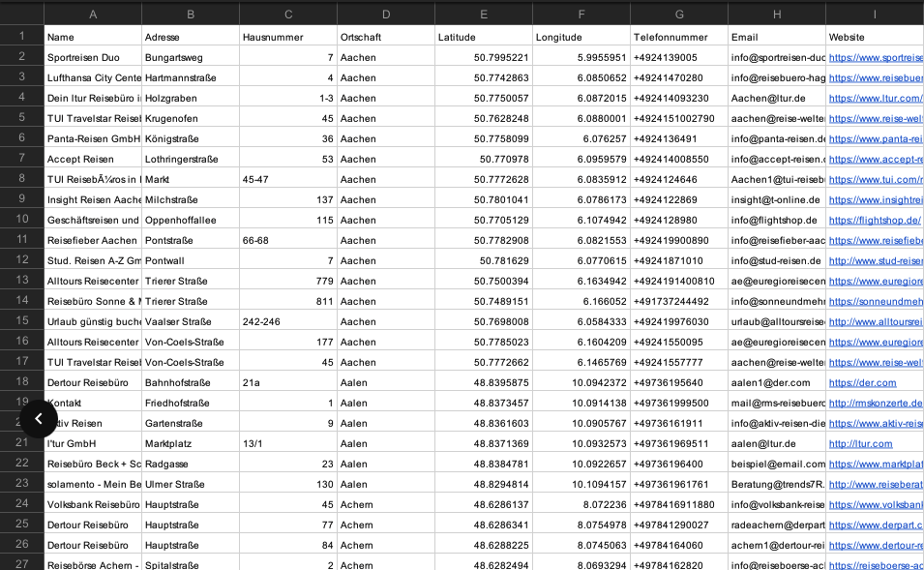Click the Hausnummer cell showing 242-246
Screen dimensions: 924x570
click(288, 321)
